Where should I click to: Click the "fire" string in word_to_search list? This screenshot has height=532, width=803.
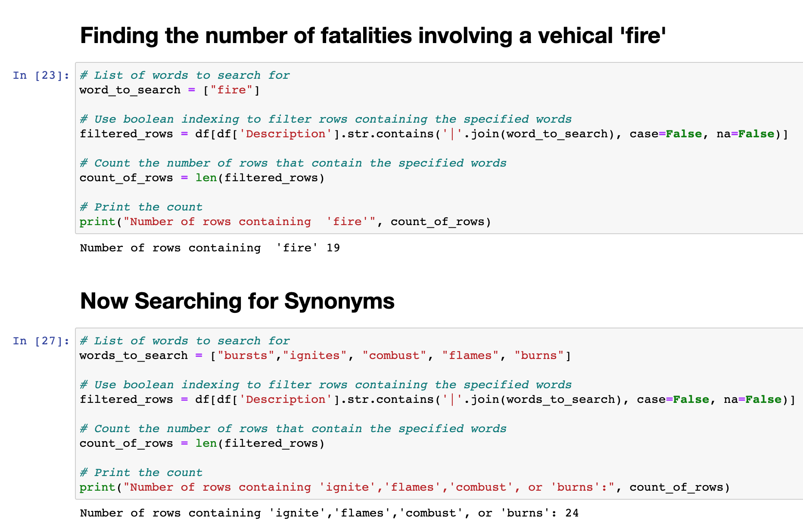[231, 90]
